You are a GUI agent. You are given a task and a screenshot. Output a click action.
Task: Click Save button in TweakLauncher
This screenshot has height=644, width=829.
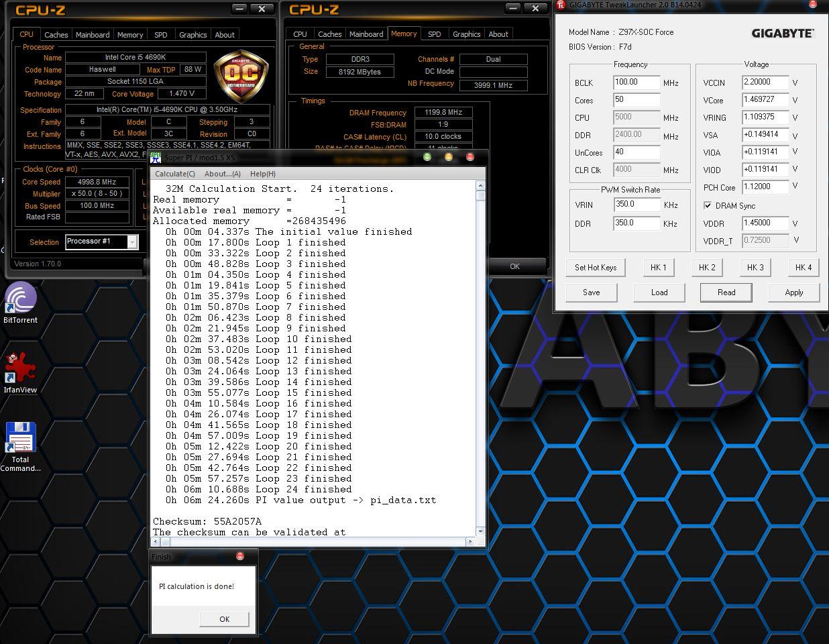point(592,292)
